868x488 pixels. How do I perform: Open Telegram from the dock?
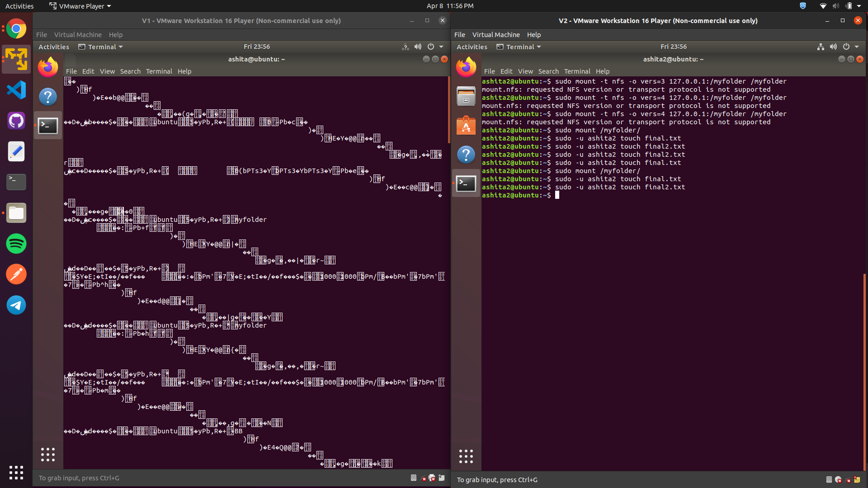(x=16, y=305)
